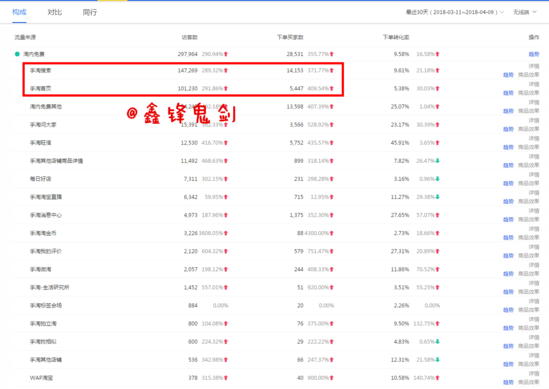The height and width of the screenshot is (389, 549).
Task: Toggle the green dot beside 淘内免费
Action: 17,54
